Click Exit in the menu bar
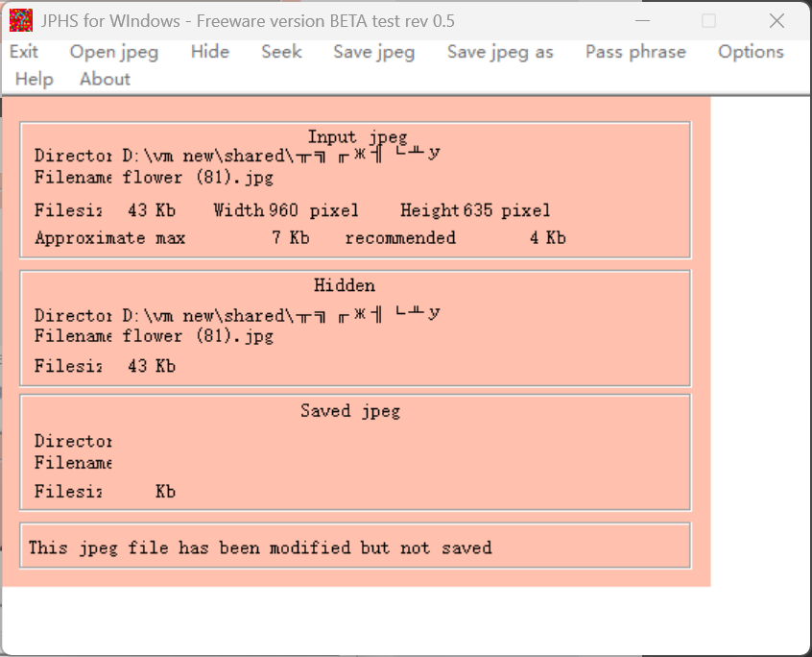Viewport: 812px width, 657px height. pyautogui.click(x=24, y=52)
